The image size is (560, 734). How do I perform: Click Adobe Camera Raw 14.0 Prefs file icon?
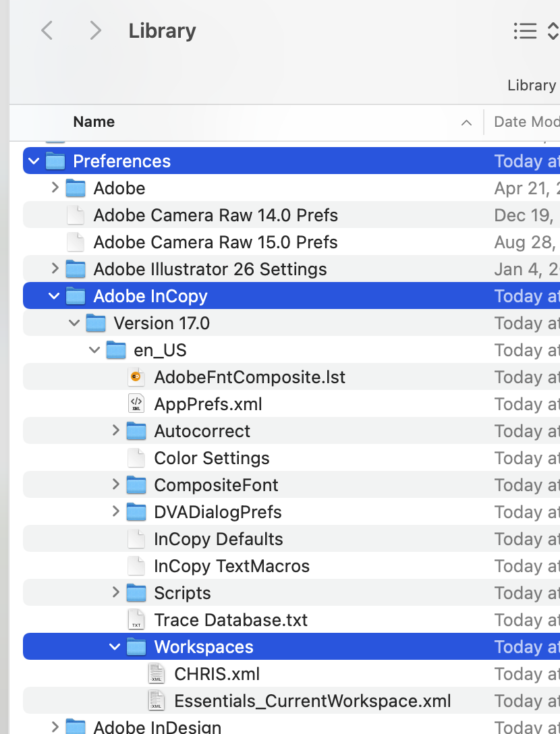click(76, 215)
